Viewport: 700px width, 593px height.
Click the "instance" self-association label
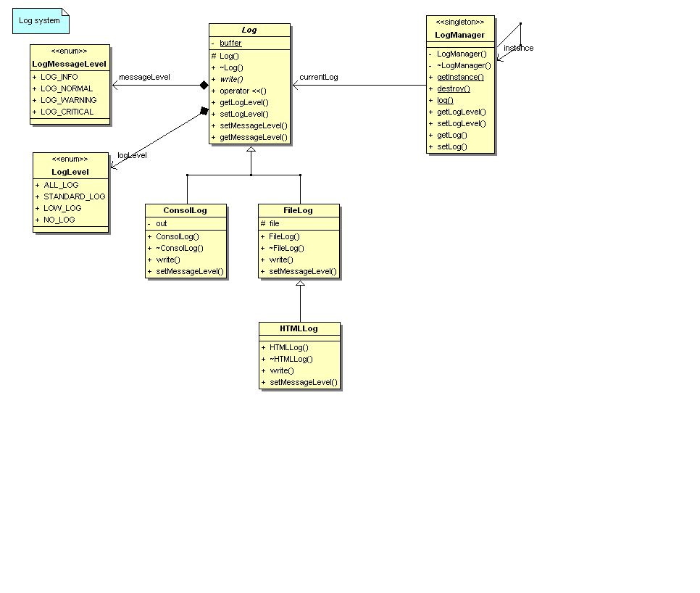pos(518,49)
